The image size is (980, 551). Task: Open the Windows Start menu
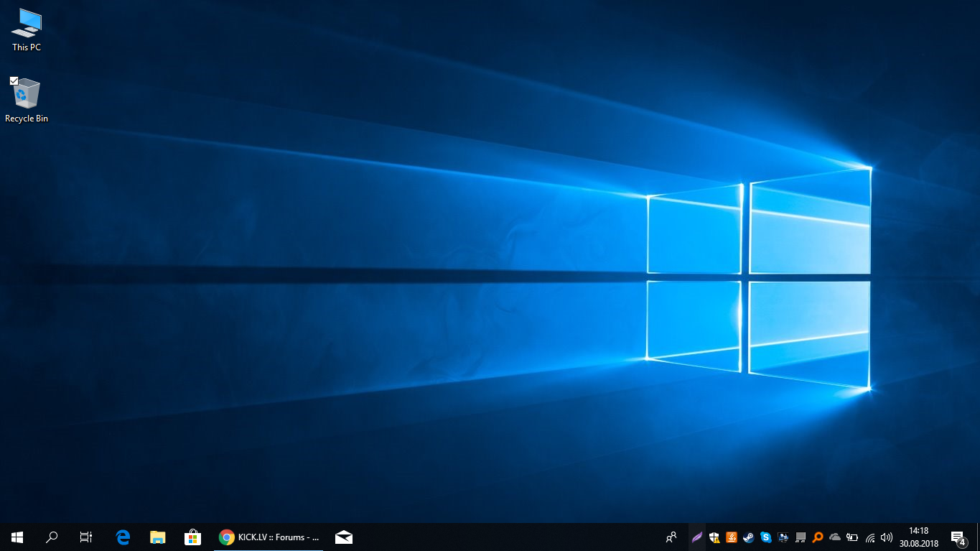click(x=17, y=537)
